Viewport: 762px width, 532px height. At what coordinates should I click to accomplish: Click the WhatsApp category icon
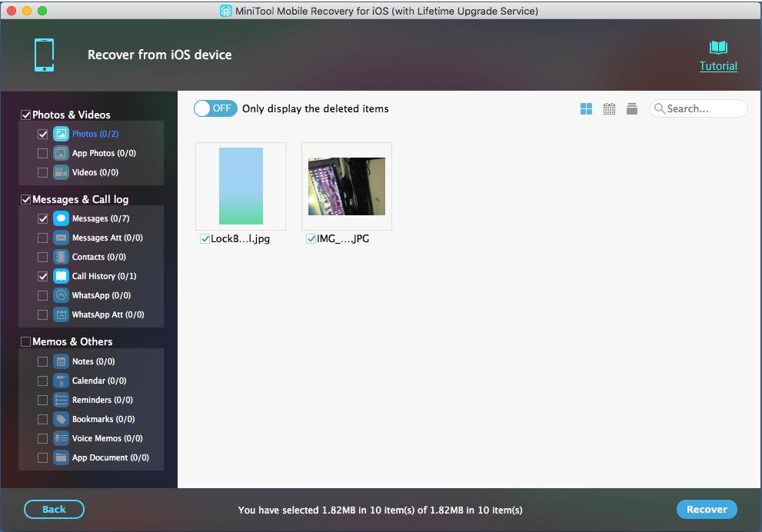click(x=61, y=295)
